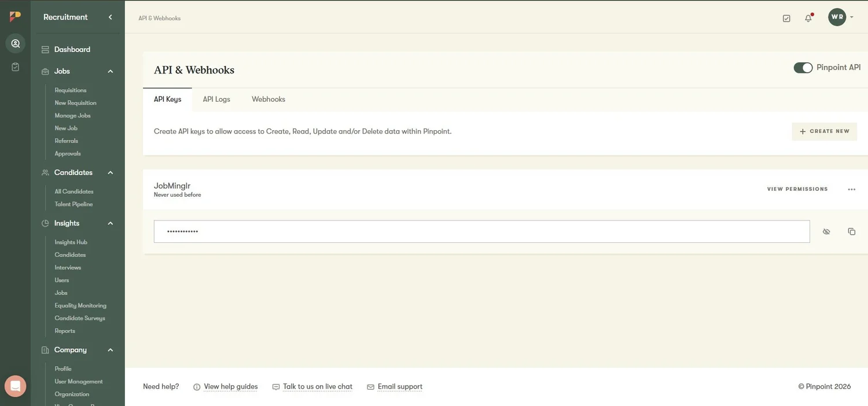Collapse the Recruitment sidebar arrow
Screen dimensions: 868x406
point(110,17)
